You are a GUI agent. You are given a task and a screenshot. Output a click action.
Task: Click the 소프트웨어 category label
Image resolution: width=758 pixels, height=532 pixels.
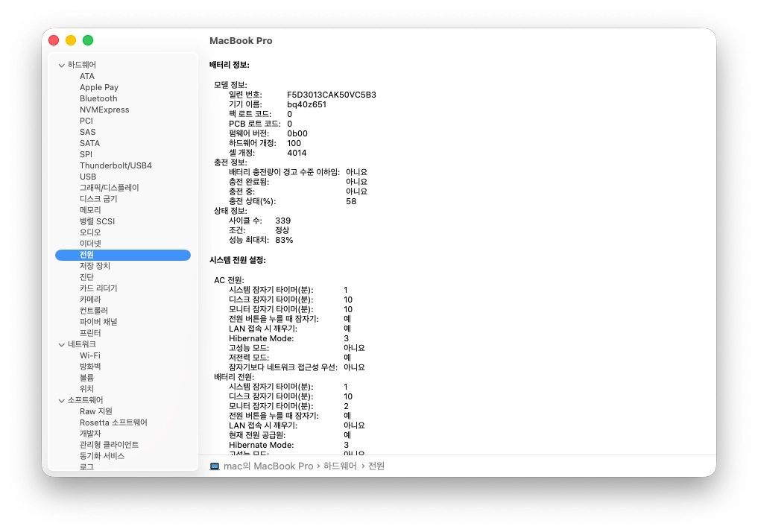(x=85, y=400)
